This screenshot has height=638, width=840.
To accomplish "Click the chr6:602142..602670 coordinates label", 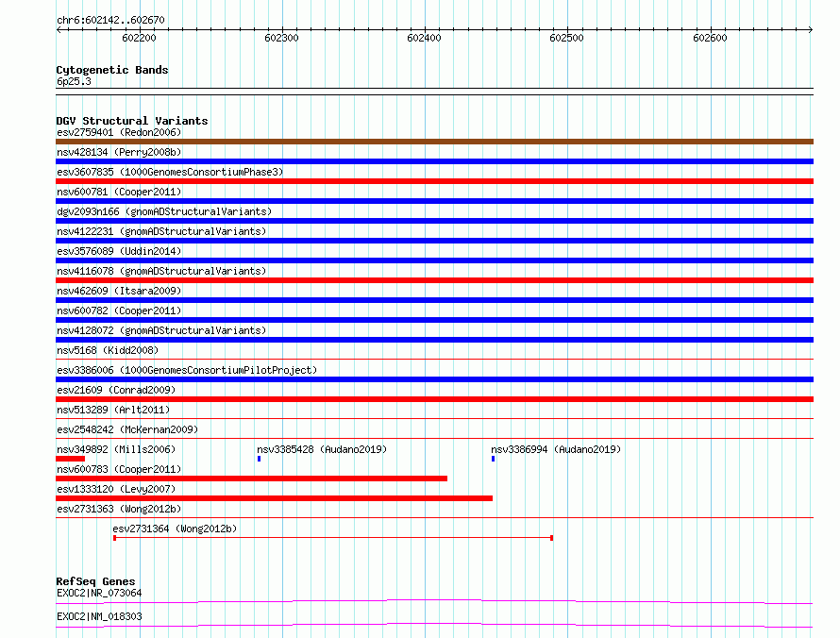I will coord(110,20).
